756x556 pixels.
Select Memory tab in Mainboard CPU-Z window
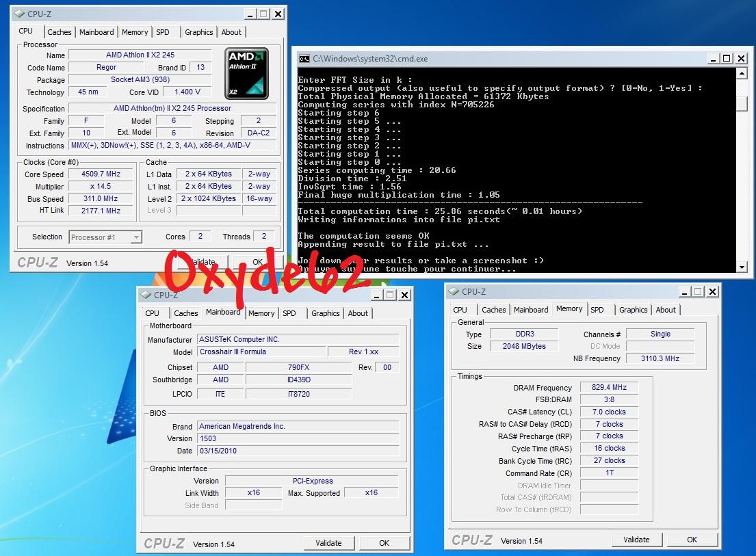tap(261, 313)
